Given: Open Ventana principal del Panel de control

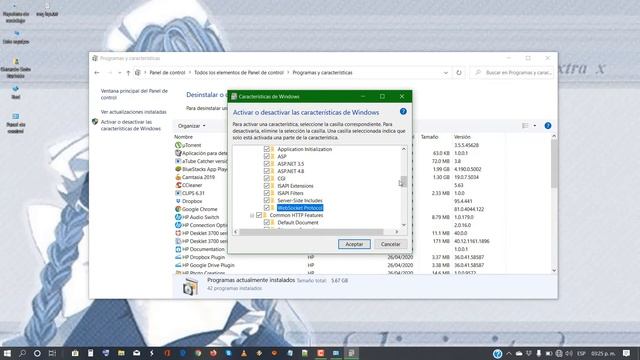Looking at the screenshot, I should click(x=134, y=94).
